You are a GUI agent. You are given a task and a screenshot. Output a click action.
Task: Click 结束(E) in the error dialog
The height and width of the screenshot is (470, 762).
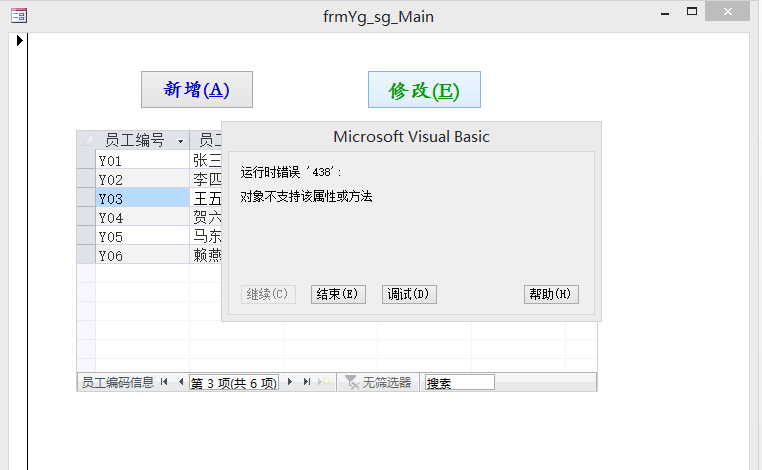pos(338,294)
